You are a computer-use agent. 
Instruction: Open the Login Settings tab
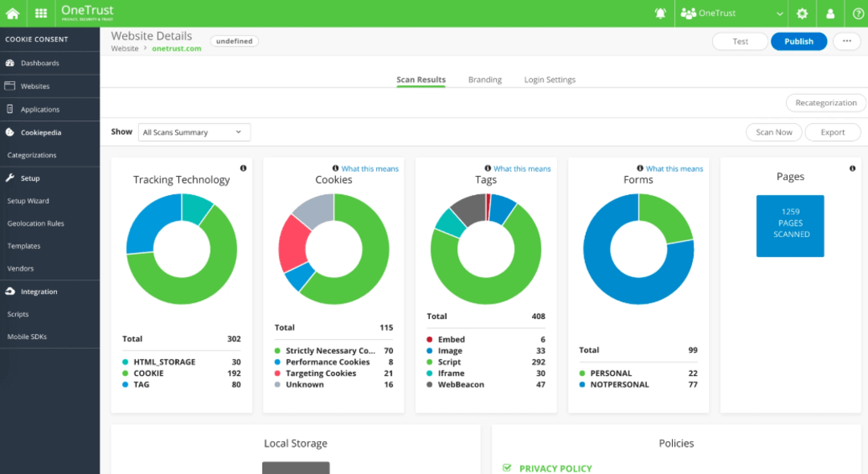pos(549,80)
